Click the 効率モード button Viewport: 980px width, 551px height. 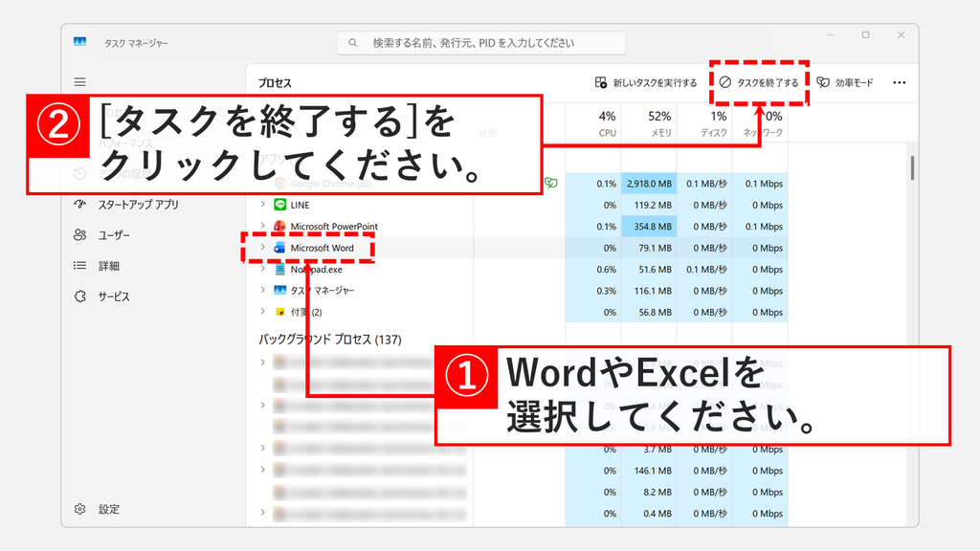[x=845, y=82]
